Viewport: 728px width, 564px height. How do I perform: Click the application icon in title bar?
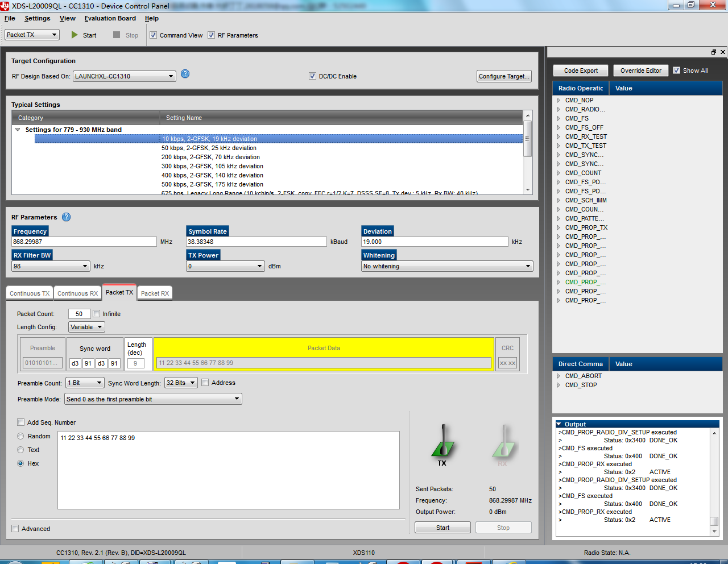tap(5, 6)
